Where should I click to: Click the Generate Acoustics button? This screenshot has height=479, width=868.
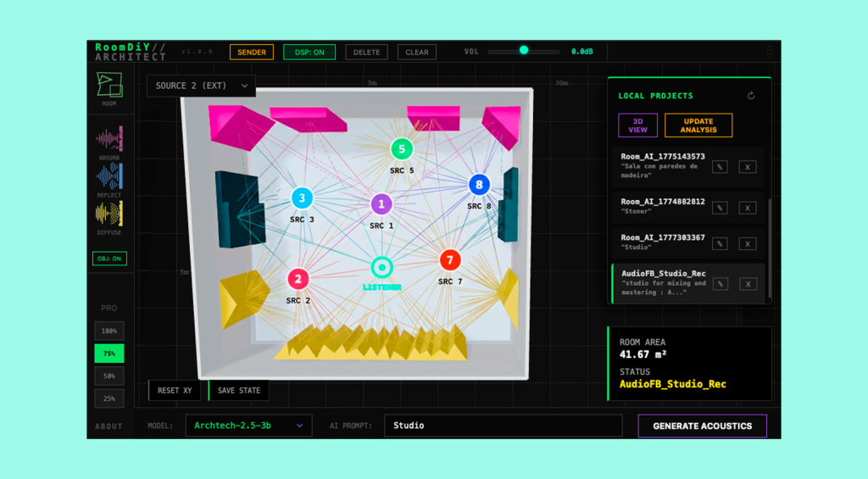tap(703, 426)
